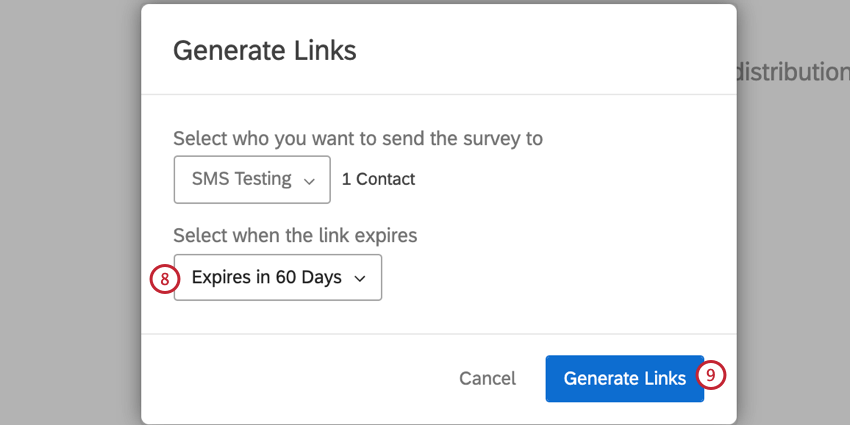Click the 1 Contact count text
The width and height of the screenshot is (850, 425).
tap(378, 180)
